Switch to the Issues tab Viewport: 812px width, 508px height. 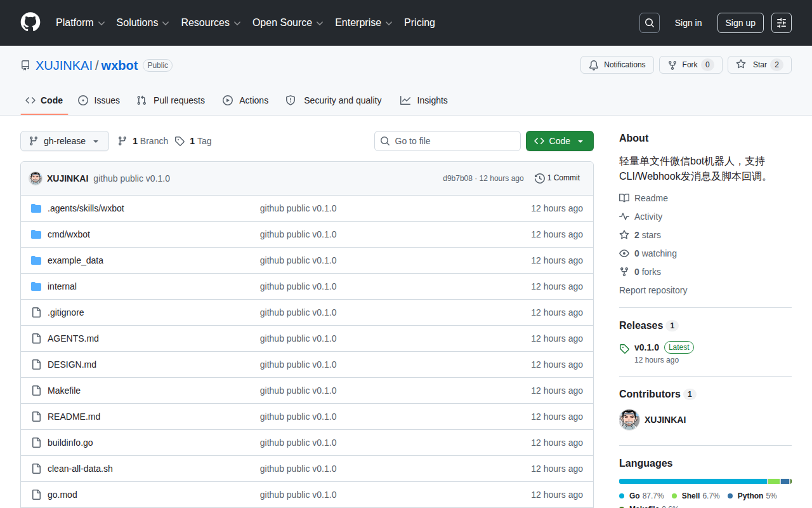(x=99, y=100)
